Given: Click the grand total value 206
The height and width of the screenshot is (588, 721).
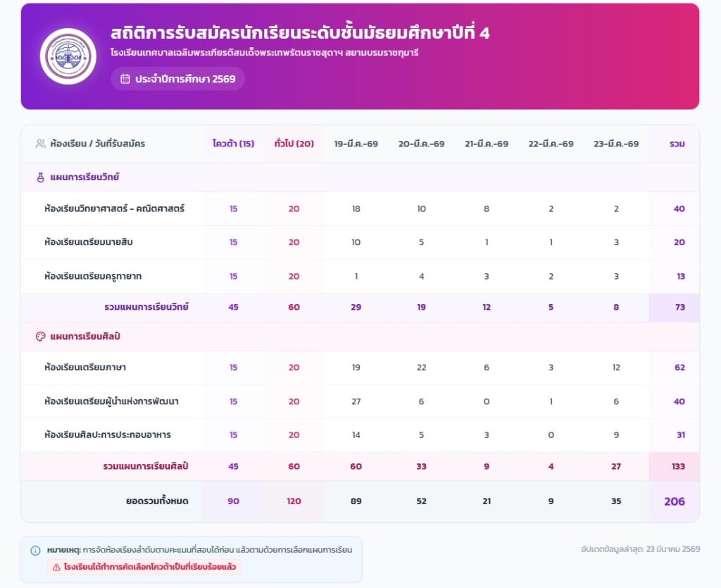Looking at the screenshot, I should (674, 501).
